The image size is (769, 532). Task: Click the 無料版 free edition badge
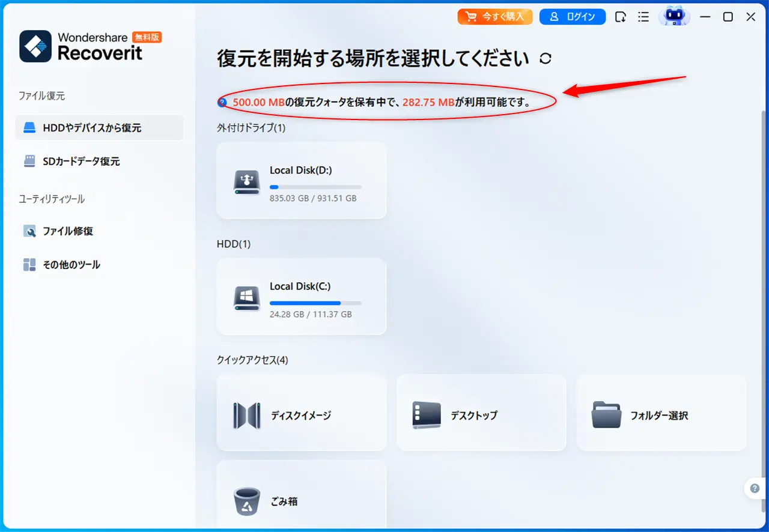[147, 37]
